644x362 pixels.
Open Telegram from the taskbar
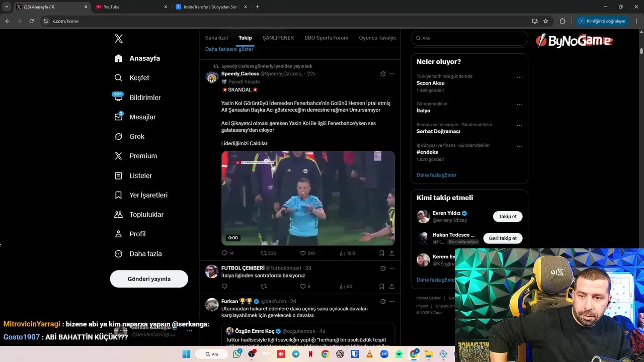(296, 354)
